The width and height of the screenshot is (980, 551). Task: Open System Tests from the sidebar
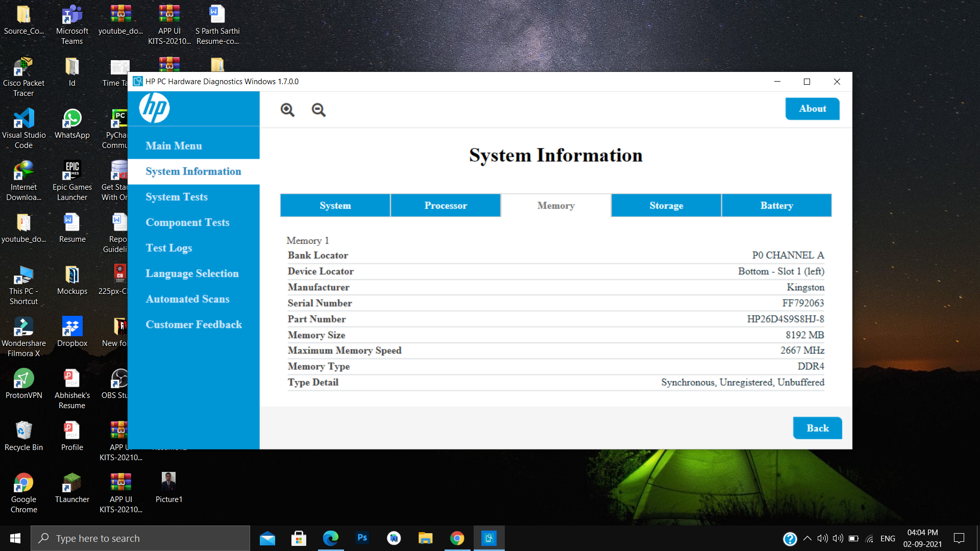[177, 197]
